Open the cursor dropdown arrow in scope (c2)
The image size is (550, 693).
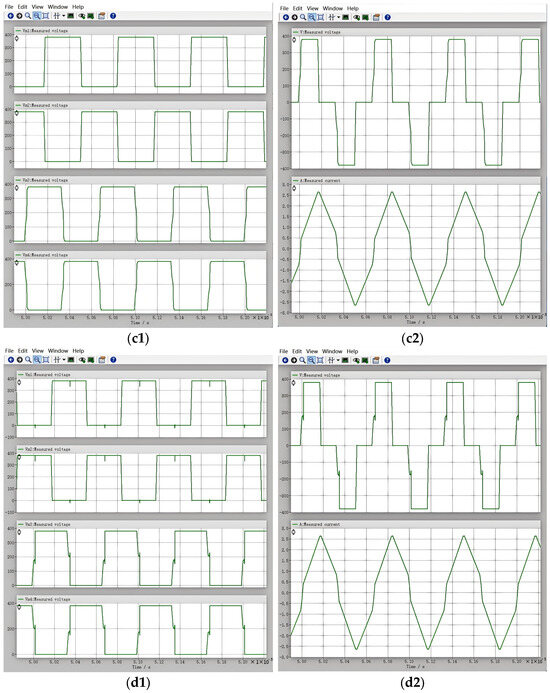click(339, 17)
